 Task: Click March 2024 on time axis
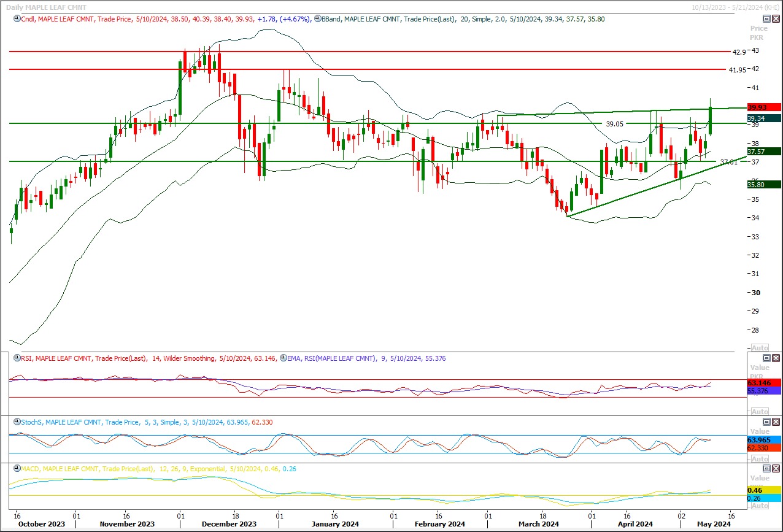tap(539, 525)
